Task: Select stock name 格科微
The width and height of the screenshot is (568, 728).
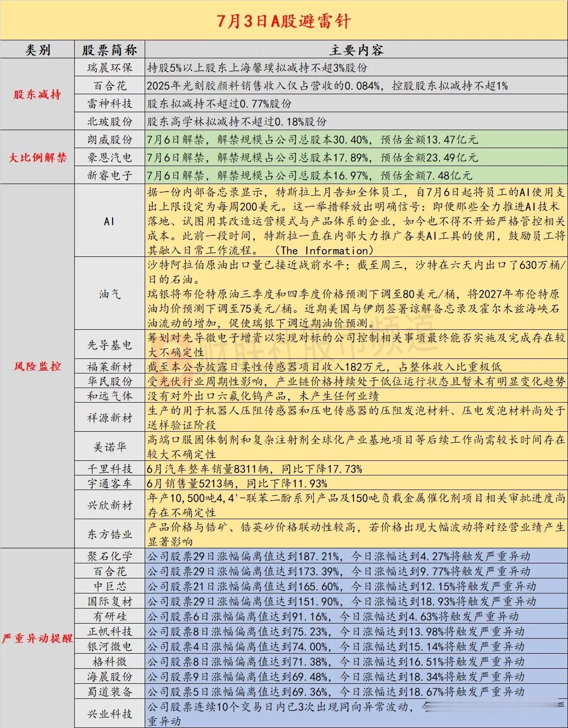Action: pos(110,661)
